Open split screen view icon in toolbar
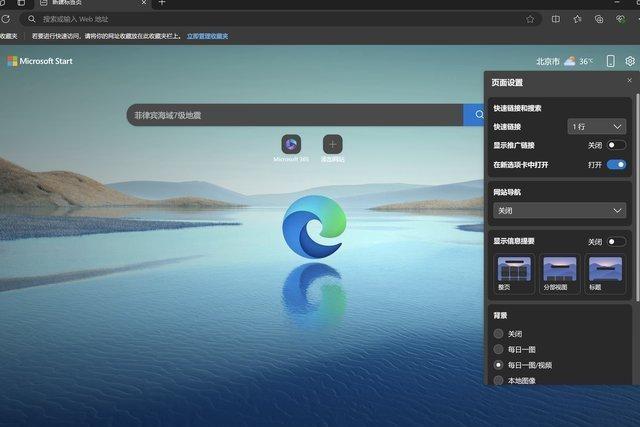640x427 pixels. tap(556, 19)
